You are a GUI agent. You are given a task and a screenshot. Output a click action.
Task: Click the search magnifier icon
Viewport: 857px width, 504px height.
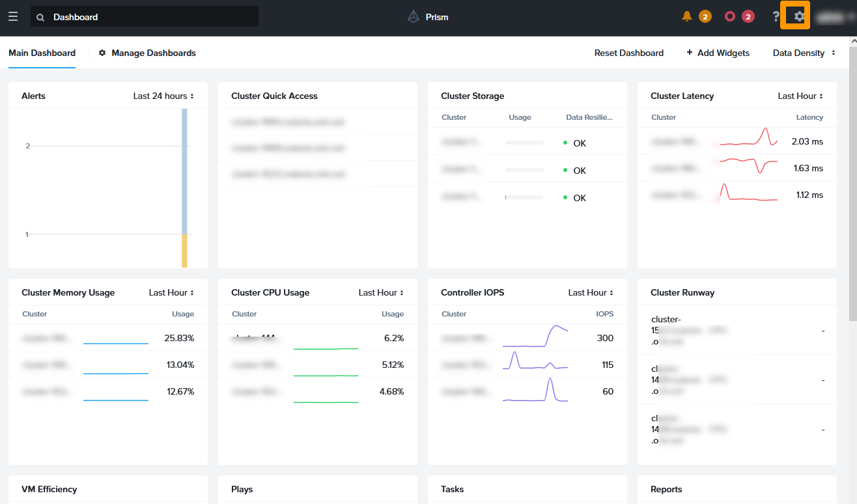click(41, 18)
